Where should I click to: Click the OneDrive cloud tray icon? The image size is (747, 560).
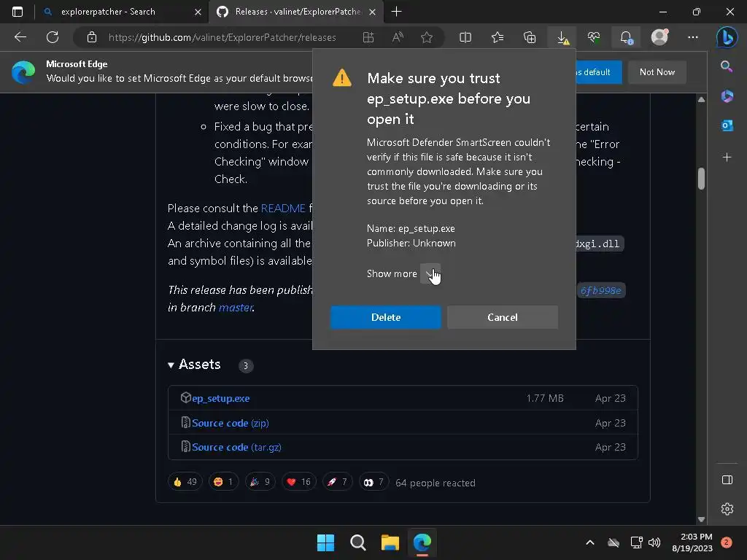click(614, 542)
